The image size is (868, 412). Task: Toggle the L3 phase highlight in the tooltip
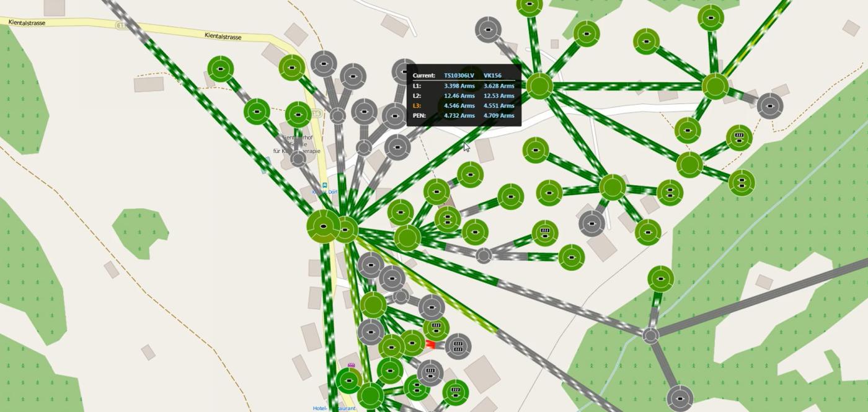coord(415,105)
